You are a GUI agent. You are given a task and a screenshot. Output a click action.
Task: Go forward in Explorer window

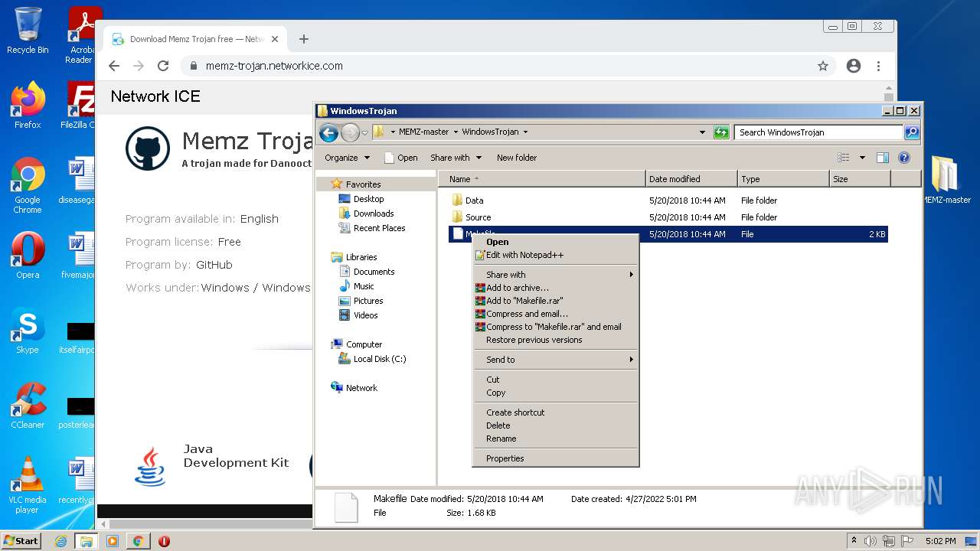[x=350, y=132]
